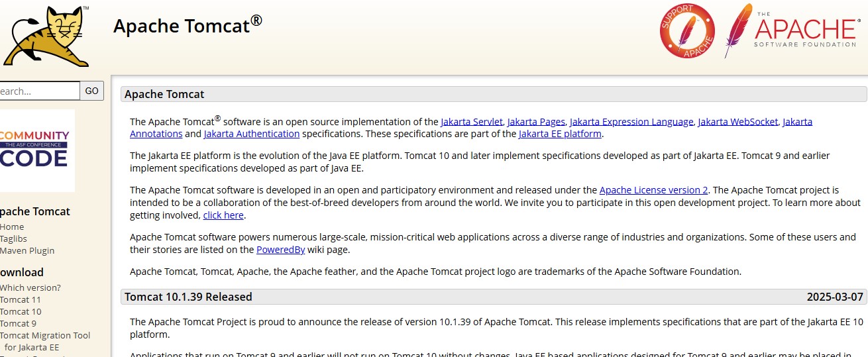Open the Jakarta Servlet link
The width and height of the screenshot is (868, 357).
click(472, 122)
